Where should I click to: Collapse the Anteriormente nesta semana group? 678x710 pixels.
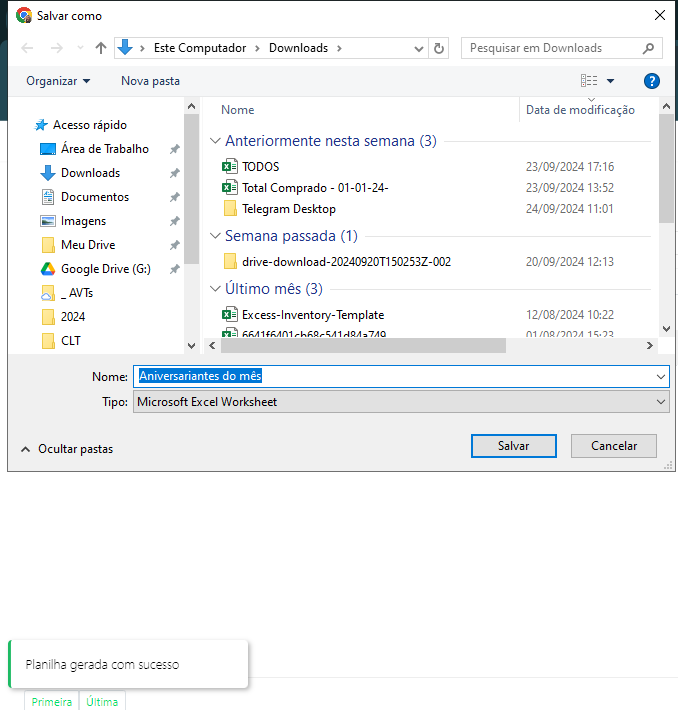215,141
